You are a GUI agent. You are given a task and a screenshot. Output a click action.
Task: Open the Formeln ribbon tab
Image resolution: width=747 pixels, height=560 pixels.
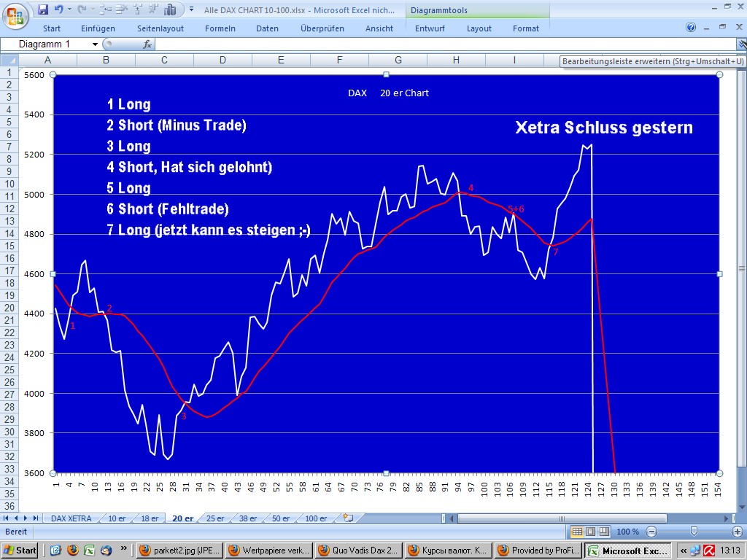220,28
